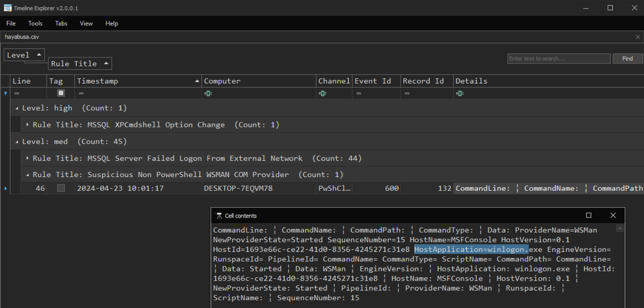The image size is (644, 308).
Task: Collapse the Level: high group
Action: pyautogui.click(x=17, y=108)
